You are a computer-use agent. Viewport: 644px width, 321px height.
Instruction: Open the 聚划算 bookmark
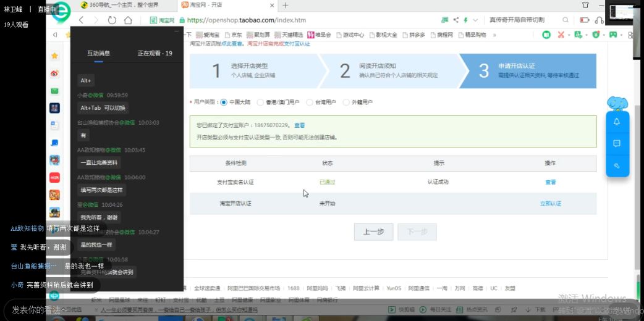coord(258,35)
